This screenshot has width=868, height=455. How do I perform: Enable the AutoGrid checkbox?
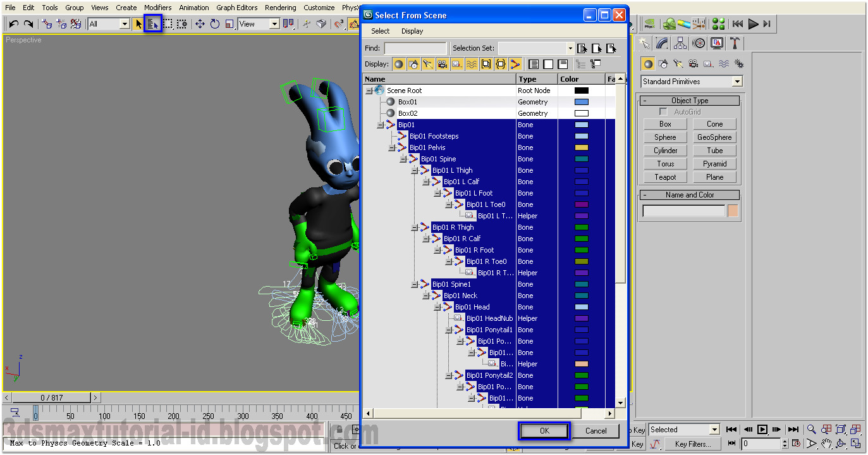663,112
